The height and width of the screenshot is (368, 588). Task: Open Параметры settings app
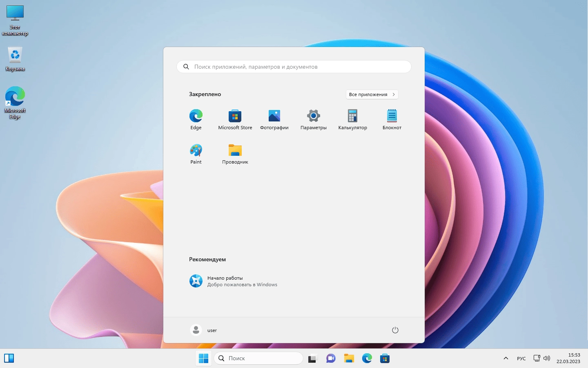click(314, 120)
